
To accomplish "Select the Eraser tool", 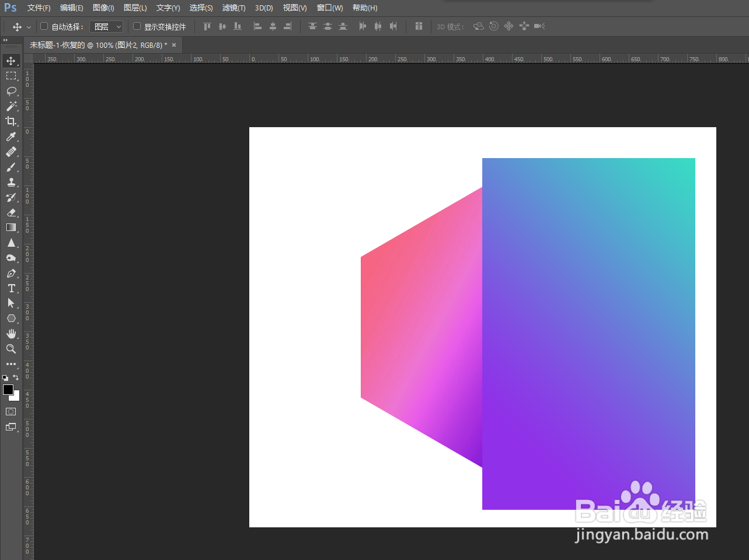I will point(11,212).
